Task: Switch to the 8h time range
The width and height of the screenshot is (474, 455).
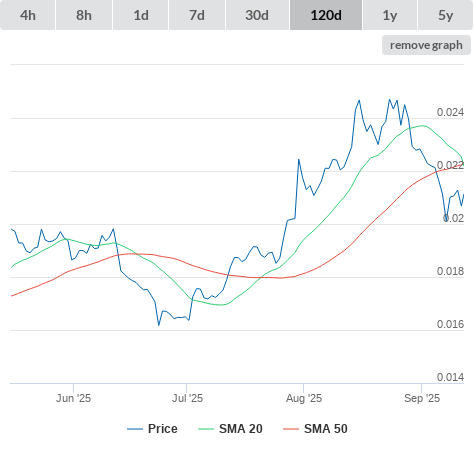Action: pyautogui.click(x=84, y=15)
